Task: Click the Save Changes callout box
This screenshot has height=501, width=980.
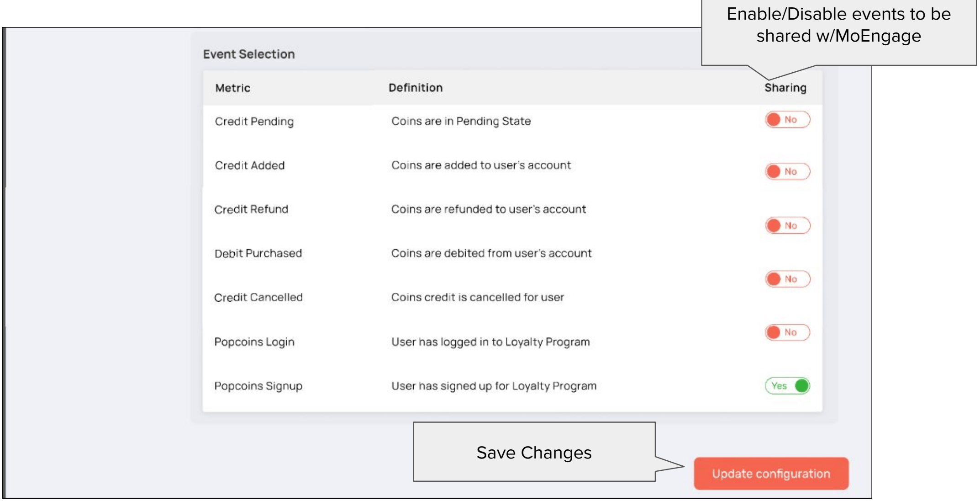Action: pos(534,452)
